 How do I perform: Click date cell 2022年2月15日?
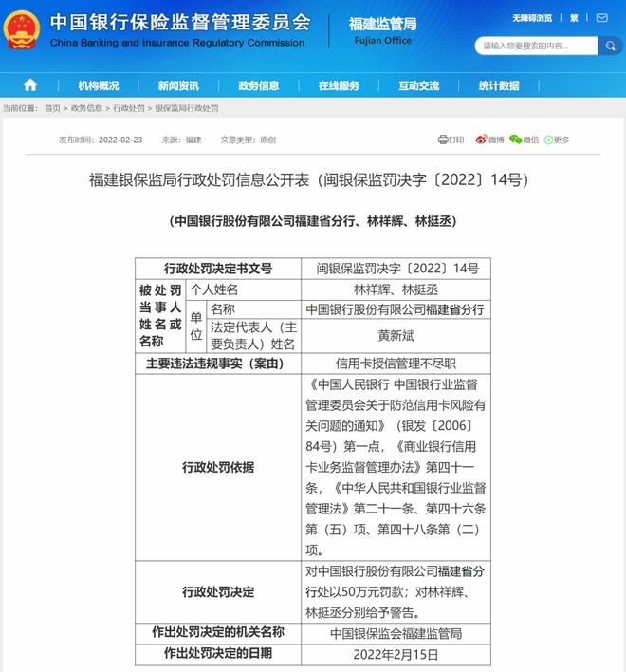(396, 654)
